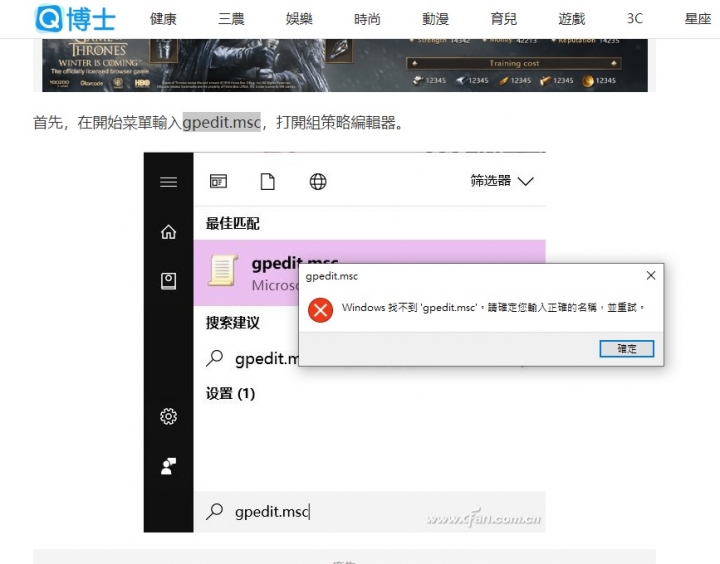This screenshot has width=720, height=564.
Task: Click the gpedit.msc best match scroll icon
Action: coord(223,271)
